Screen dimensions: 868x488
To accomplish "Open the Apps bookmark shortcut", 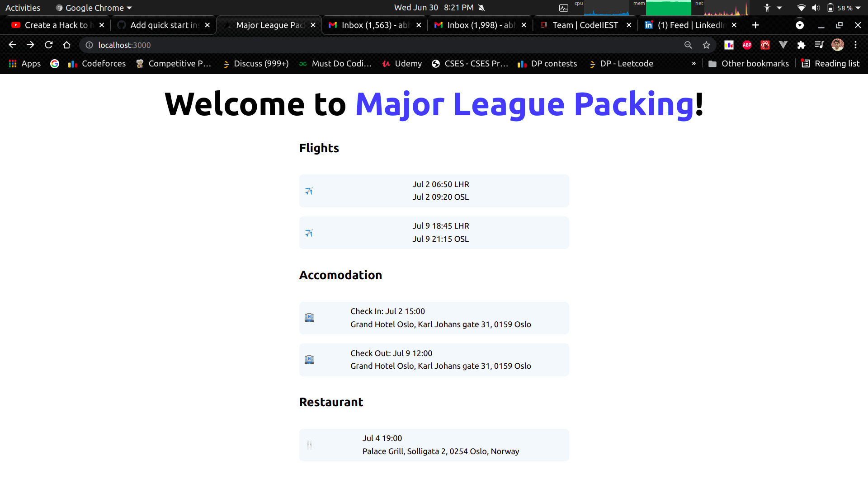I will coord(25,64).
